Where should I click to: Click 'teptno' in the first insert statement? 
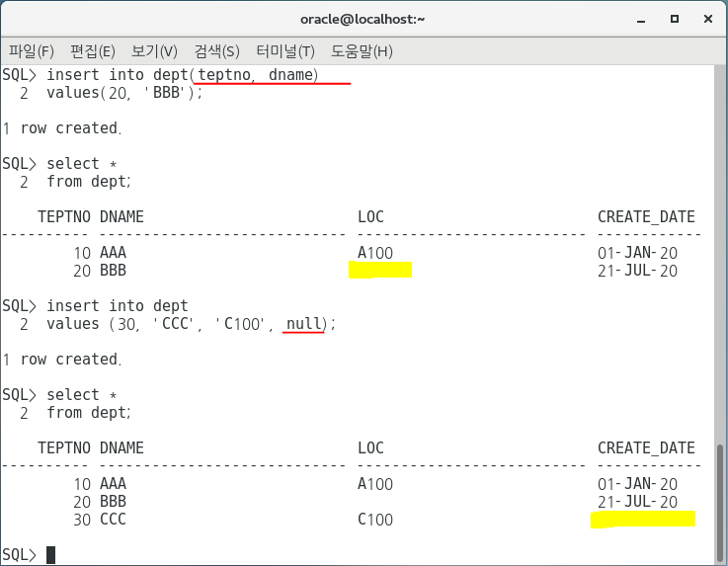[224, 75]
